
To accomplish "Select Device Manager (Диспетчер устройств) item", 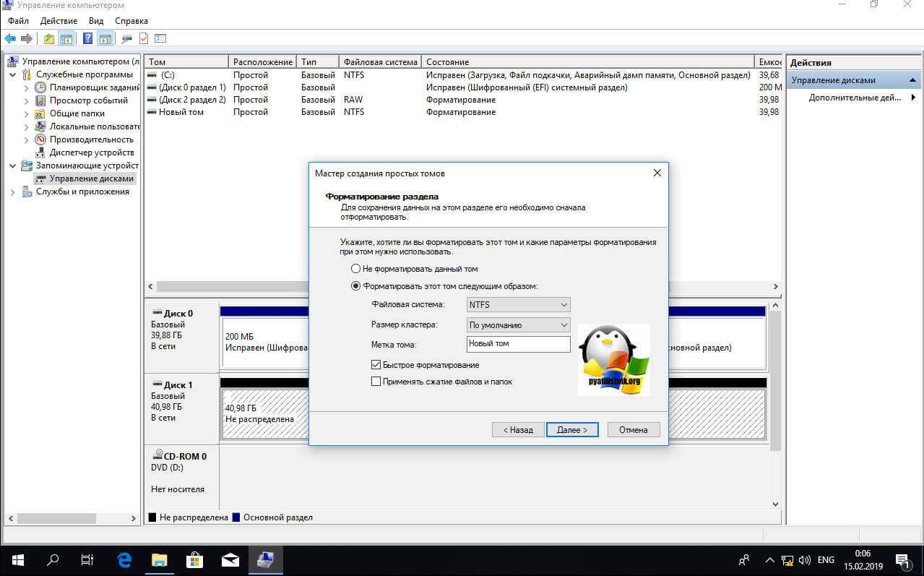I will click(x=92, y=152).
